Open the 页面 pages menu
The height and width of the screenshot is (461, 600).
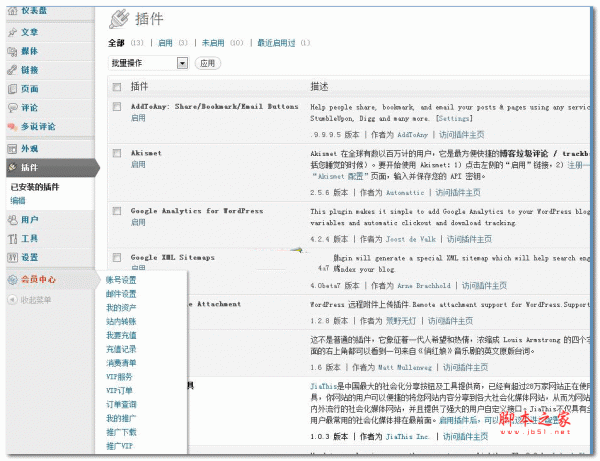29,89
